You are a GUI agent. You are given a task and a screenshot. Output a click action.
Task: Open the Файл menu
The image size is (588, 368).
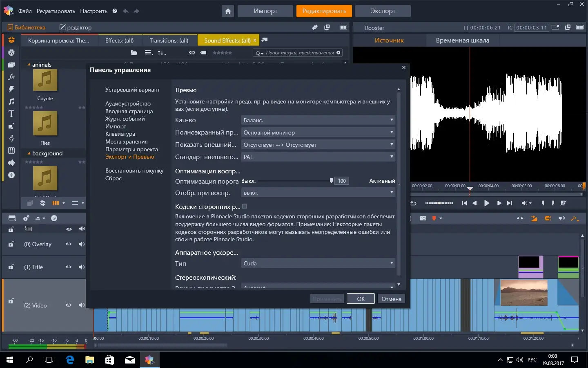pyautogui.click(x=25, y=11)
